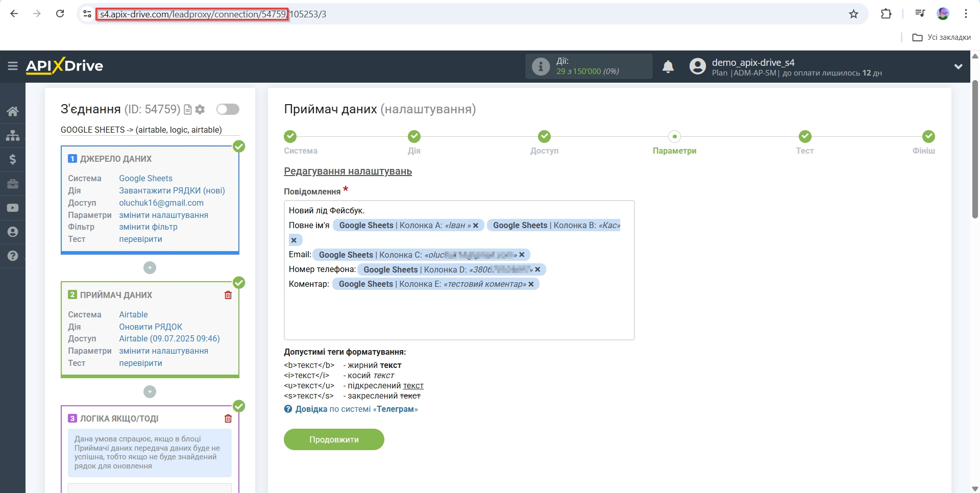The image size is (980, 493).
Task: Open the connections sitemap icon in the sidebar
Action: [x=13, y=135]
